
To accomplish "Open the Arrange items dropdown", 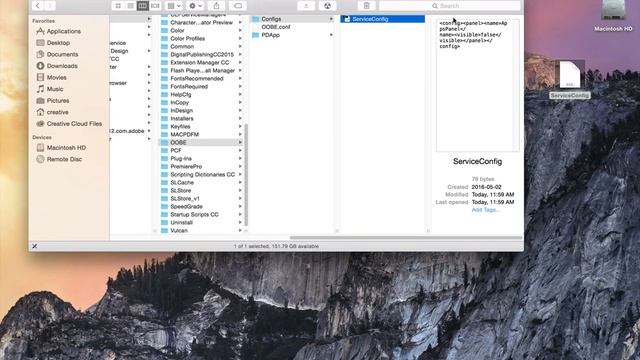I will pos(174,6).
